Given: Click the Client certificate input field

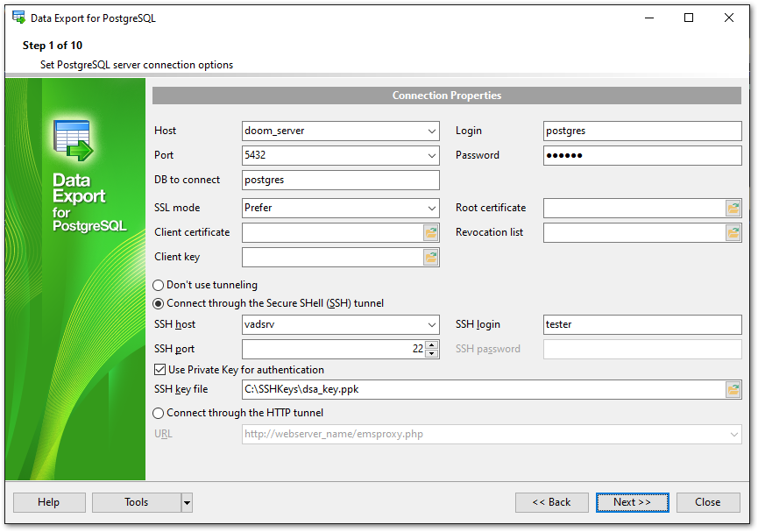Looking at the screenshot, I should [x=333, y=232].
